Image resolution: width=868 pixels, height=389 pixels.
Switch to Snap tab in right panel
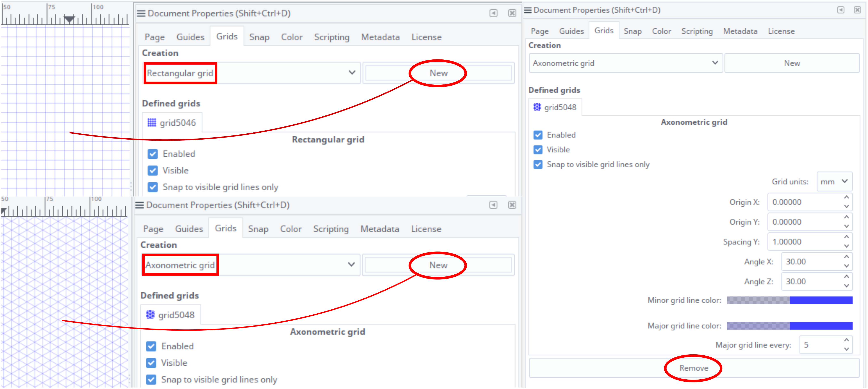click(633, 31)
